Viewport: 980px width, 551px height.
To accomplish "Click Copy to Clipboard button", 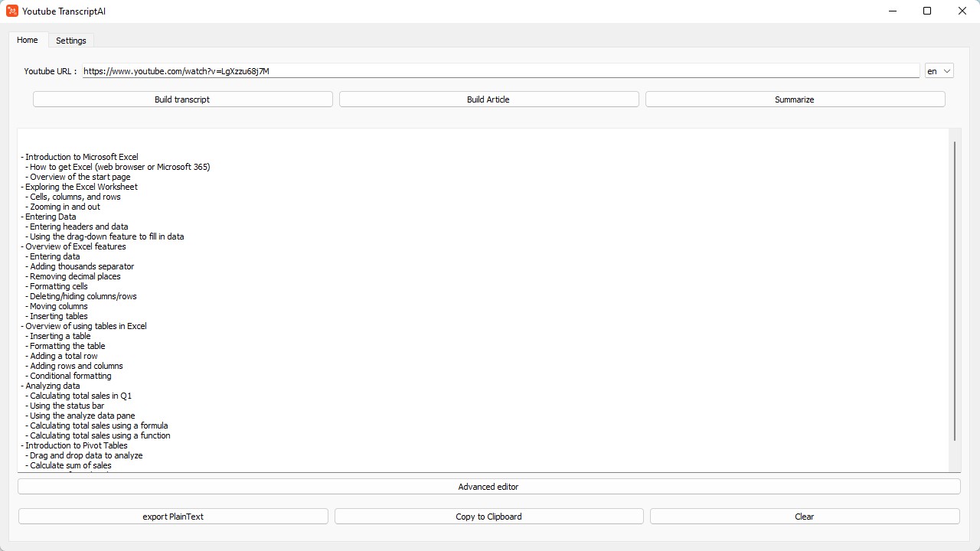I will click(x=488, y=517).
